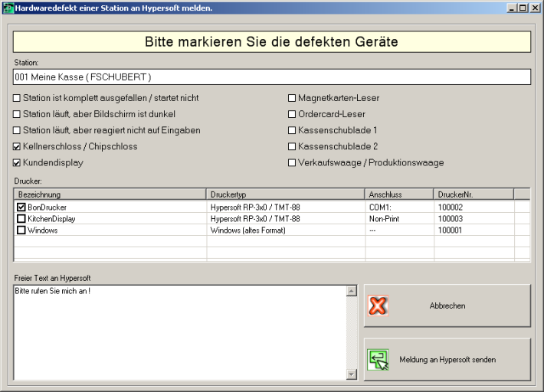Check the KitchenDisplay printer checkbox

coord(21,218)
